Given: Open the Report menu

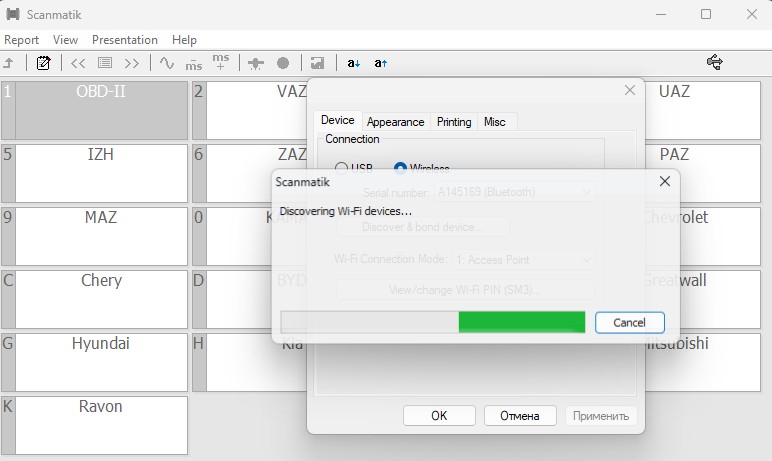Looking at the screenshot, I should 21,40.
